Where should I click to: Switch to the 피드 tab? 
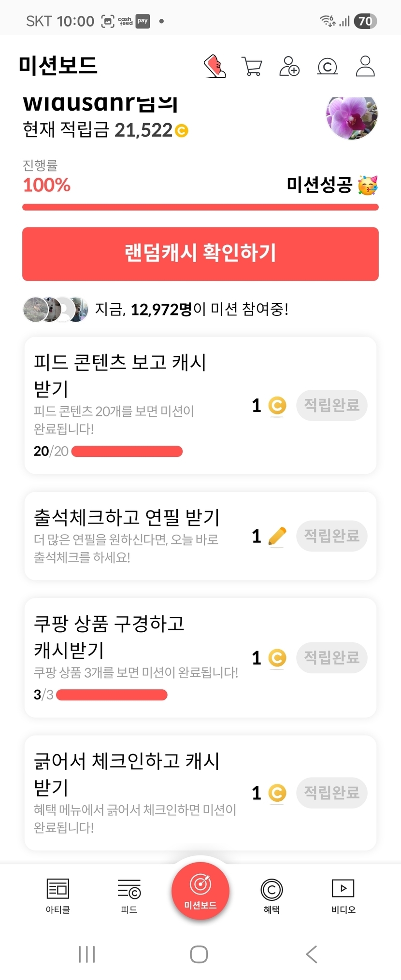(x=129, y=896)
